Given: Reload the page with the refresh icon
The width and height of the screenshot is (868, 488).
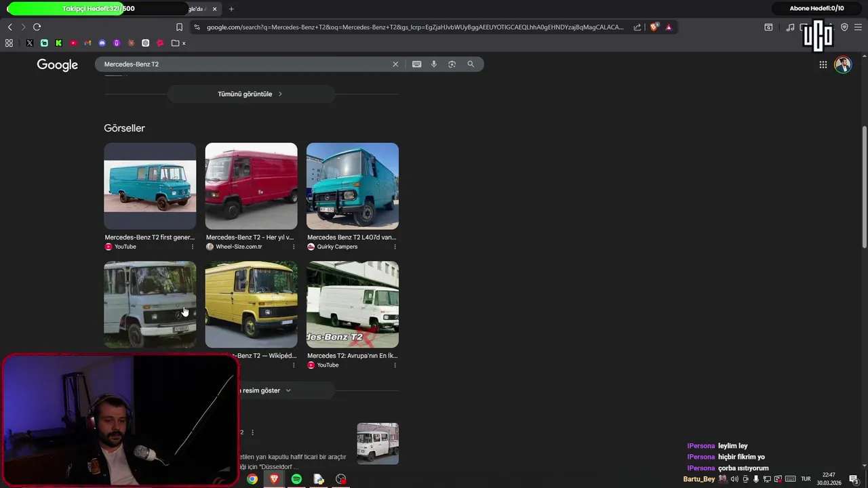Looking at the screenshot, I should tap(37, 27).
